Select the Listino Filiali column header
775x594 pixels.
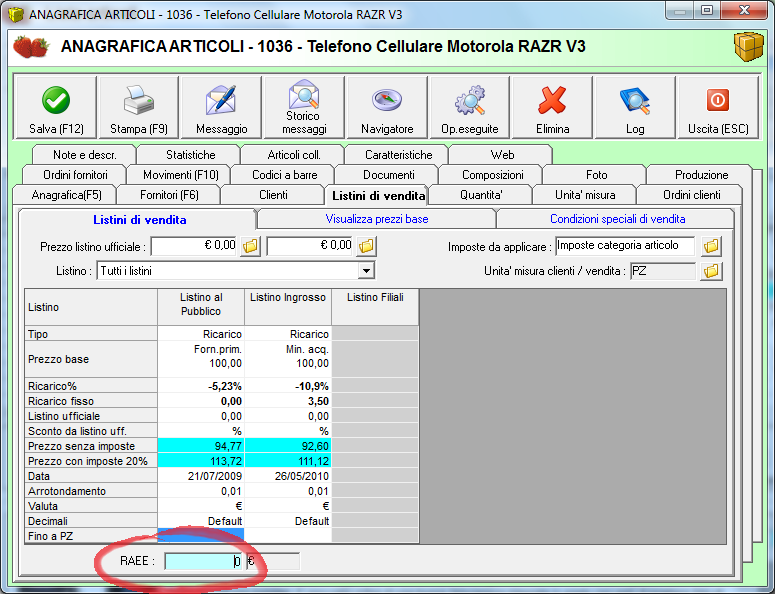(x=375, y=307)
